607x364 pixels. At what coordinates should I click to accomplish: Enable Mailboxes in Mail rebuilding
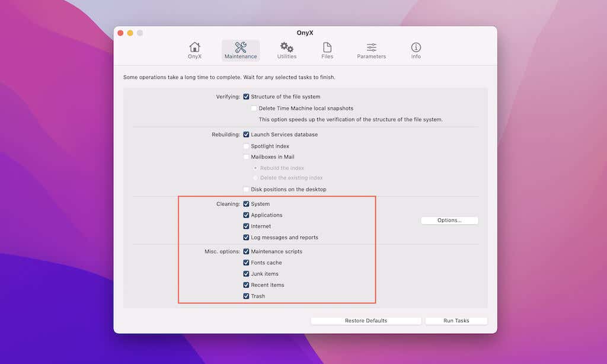pos(247,157)
